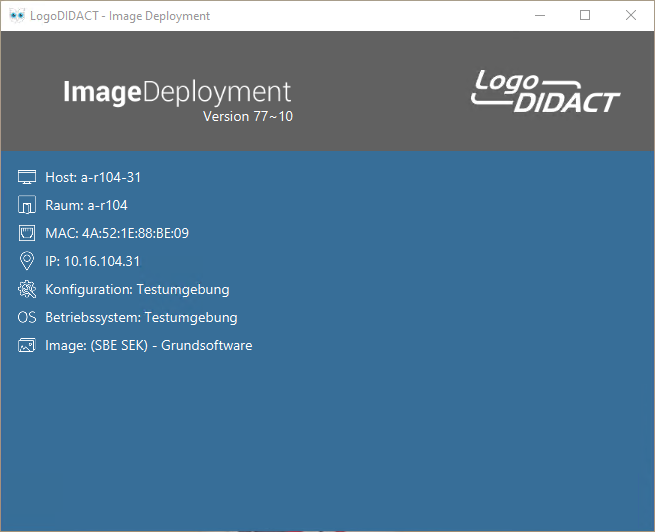Select the text 'Host: a-r104-31'

pos(93,177)
